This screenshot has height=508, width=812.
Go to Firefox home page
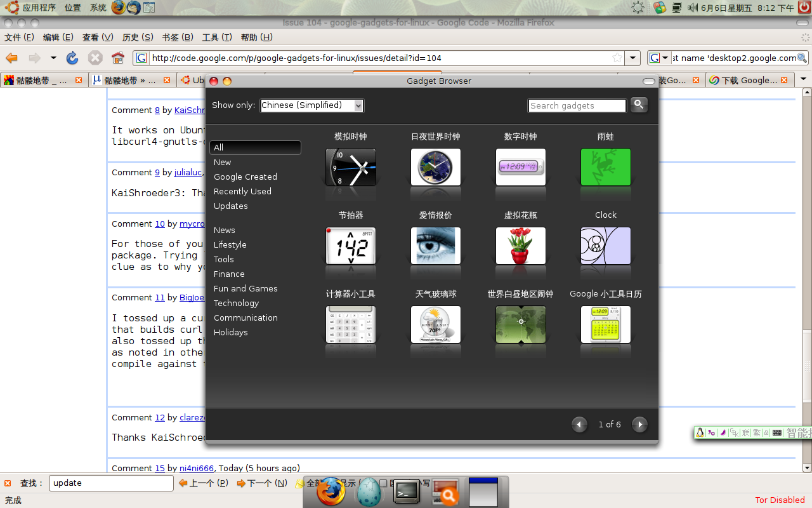(x=118, y=58)
